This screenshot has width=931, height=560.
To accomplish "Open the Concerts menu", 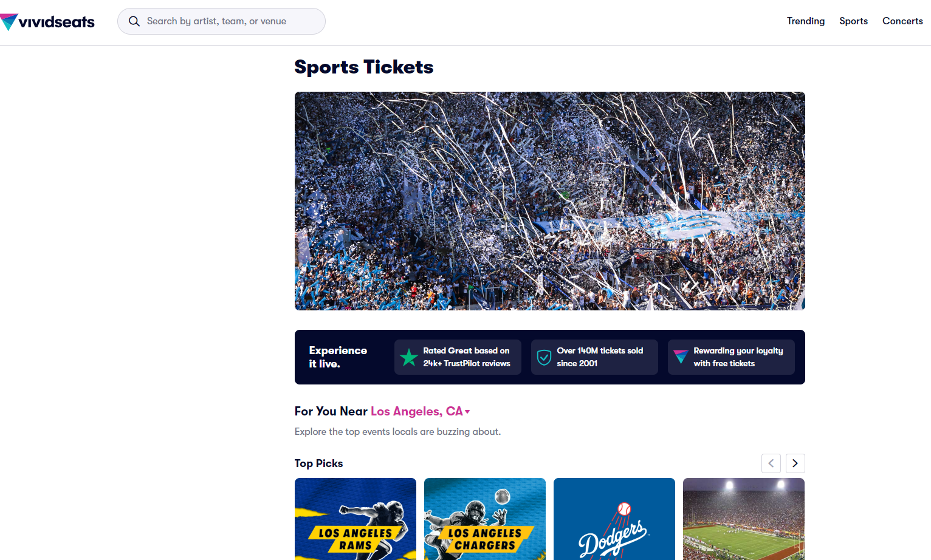I will click(x=902, y=21).
